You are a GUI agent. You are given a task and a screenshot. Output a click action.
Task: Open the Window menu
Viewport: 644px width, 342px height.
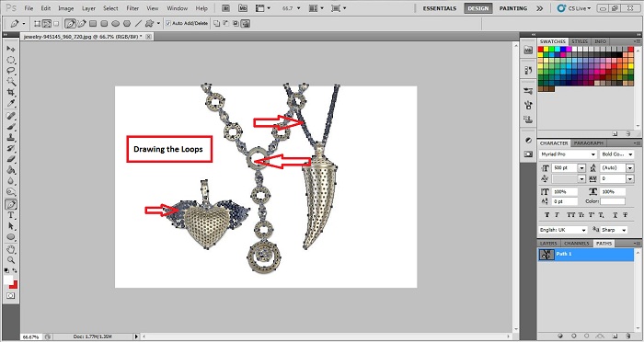click(177, 8)
